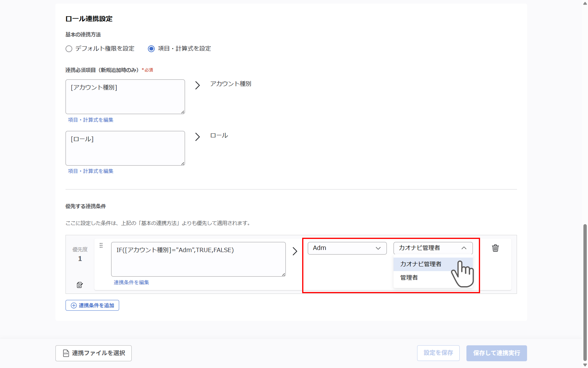This screenshot has height=368, width=588.
Task: Select the デフォルト権限を設定 radio button
Action: 69,49
